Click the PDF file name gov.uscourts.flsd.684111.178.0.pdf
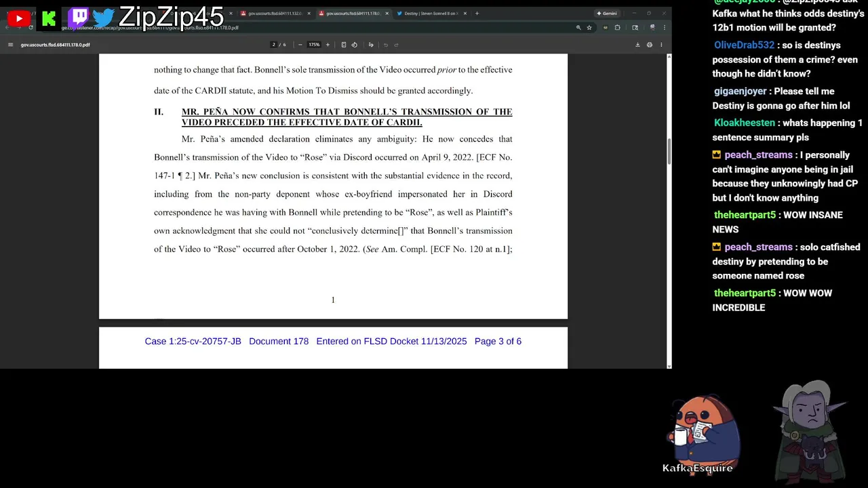The width and height of the screenshot is (868, 488). click(x=56, y=45)
